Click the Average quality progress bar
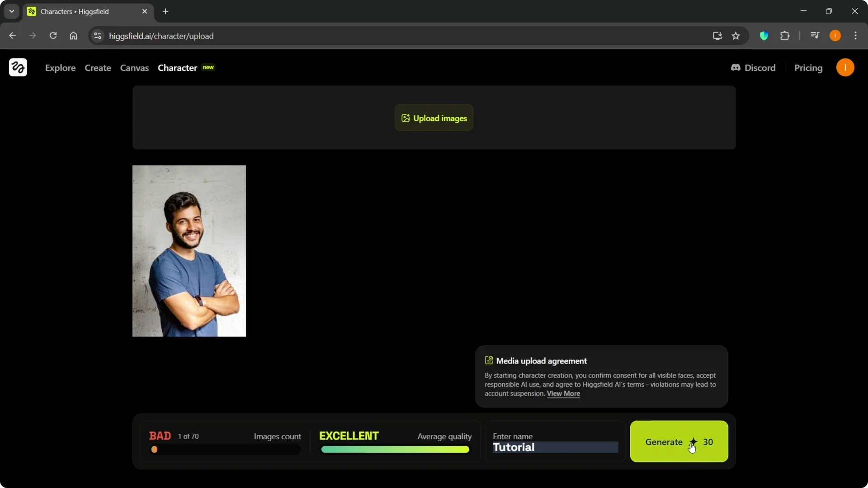Screen dimensions: 868x488 click(x=395, y=450)
